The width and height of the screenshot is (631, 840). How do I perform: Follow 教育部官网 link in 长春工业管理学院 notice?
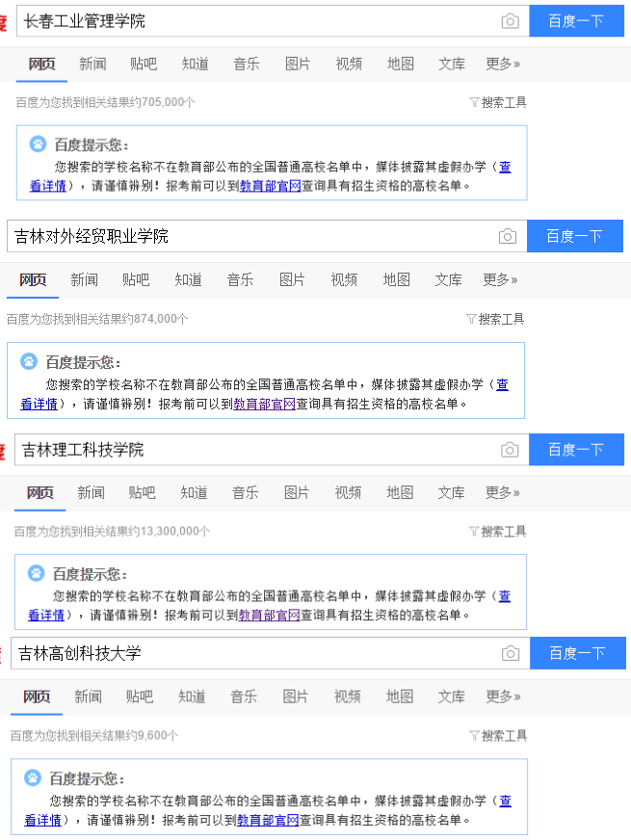pos(271,186)
